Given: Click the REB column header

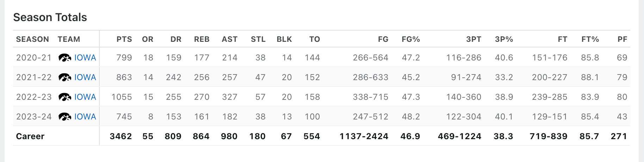Looking at the screenshot, I should pos(202,39).
